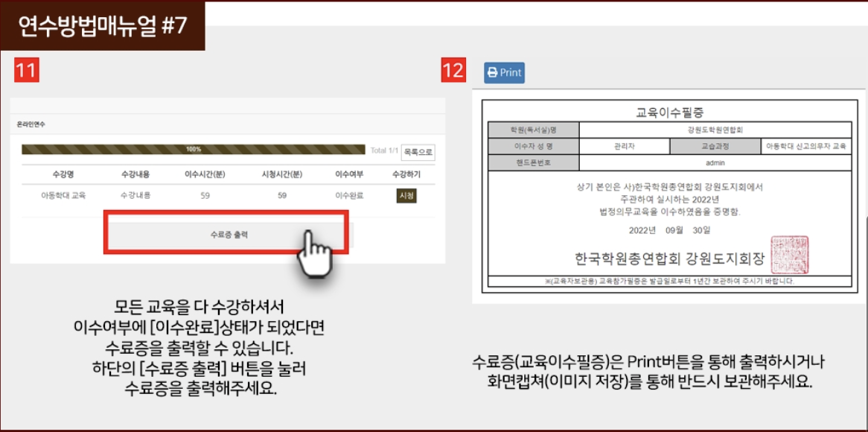The width and height of the screenshot is (868, 432).
Task: Click the 이수시간(분) column header
Action: (205, 174)
